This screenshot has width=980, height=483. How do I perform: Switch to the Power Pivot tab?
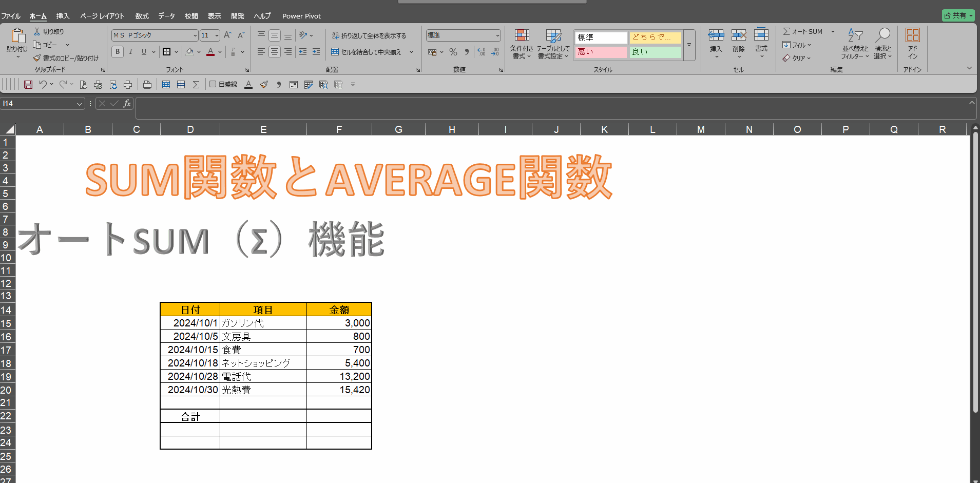(x=301, y=16)
